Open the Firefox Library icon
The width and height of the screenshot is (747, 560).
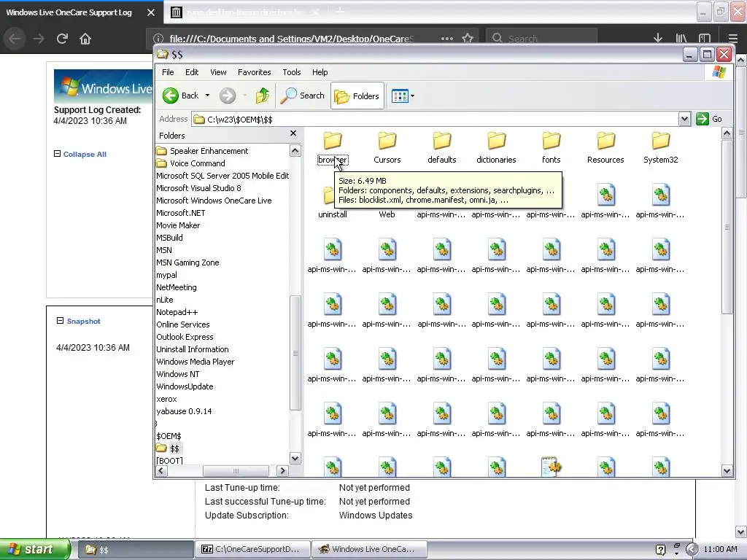coord(681,38)
